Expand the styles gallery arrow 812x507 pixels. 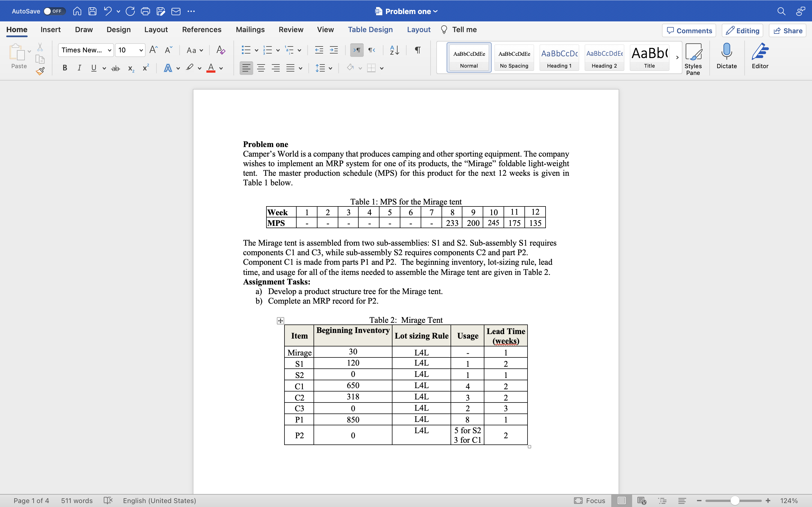tap(677, 57)
